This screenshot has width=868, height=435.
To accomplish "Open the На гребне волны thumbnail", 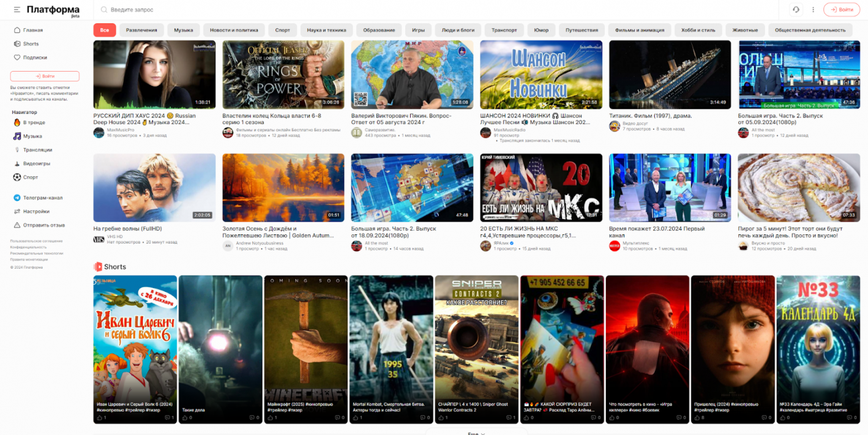I will 154,188.
